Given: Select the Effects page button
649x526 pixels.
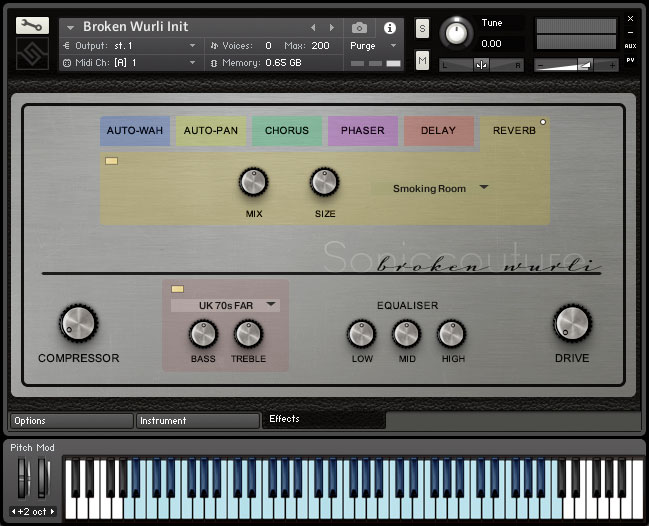Looking at the screenshot, I should coord(324,420).
